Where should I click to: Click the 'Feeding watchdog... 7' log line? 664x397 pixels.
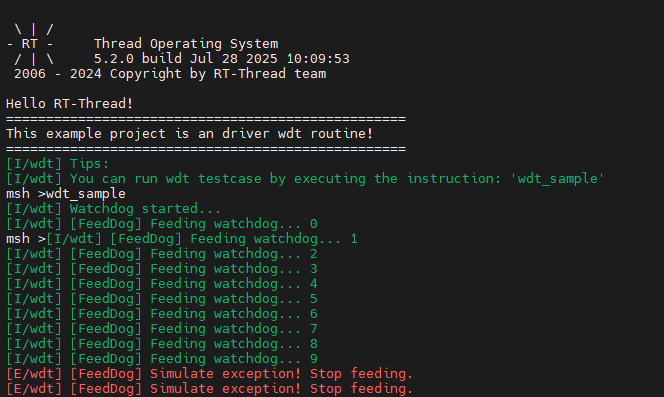coord(162,329)
